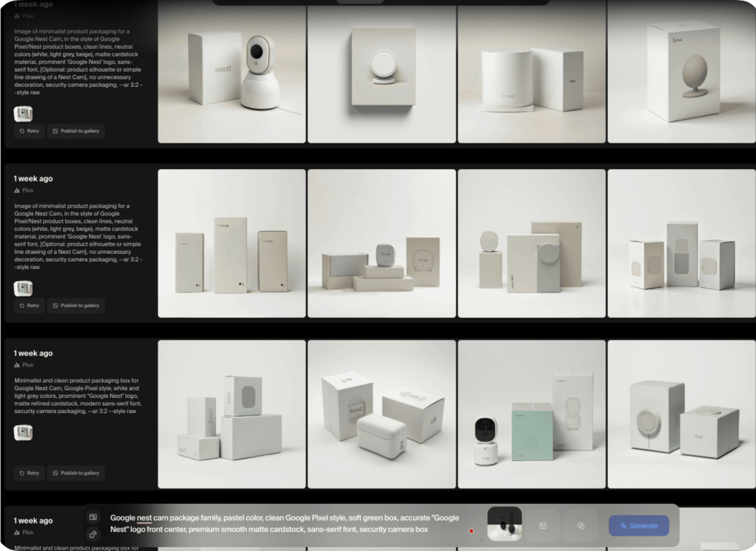Click the 'Minimalist and clean product packaging box' prompt text

[78, 396]
